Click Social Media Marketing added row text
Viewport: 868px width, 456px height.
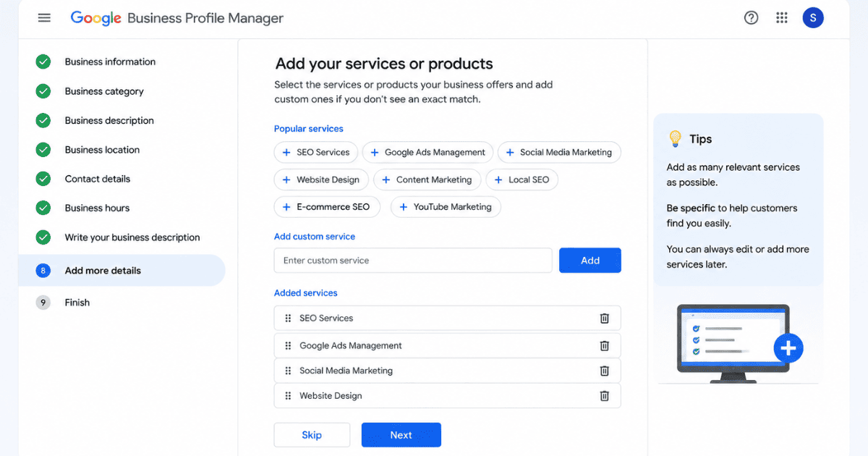coord(346,371)
